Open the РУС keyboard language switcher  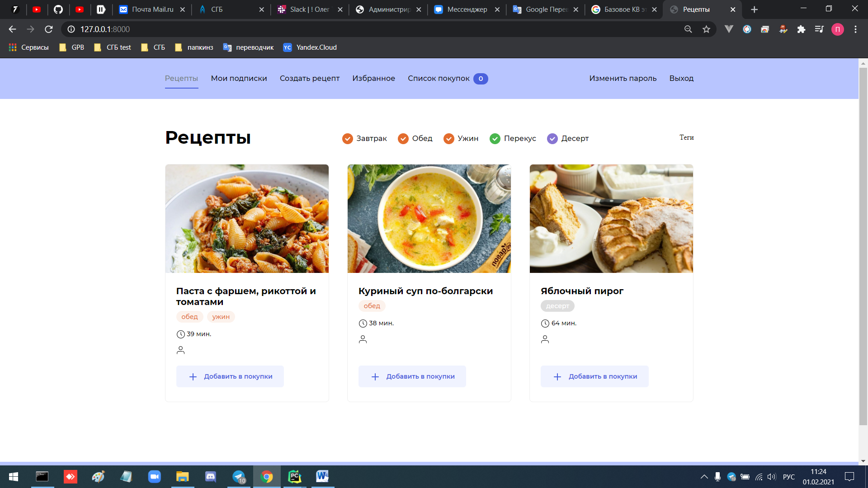click(x=788, y=477)
